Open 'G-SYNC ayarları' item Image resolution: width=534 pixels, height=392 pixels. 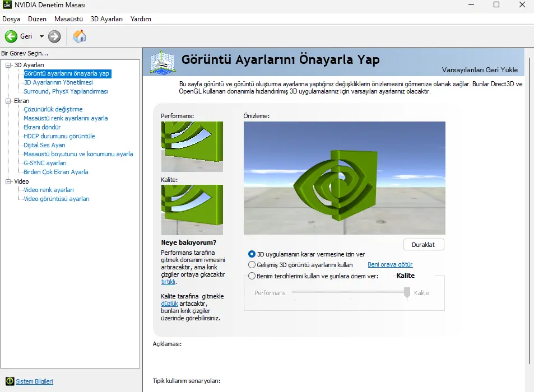tap(45, 163)
